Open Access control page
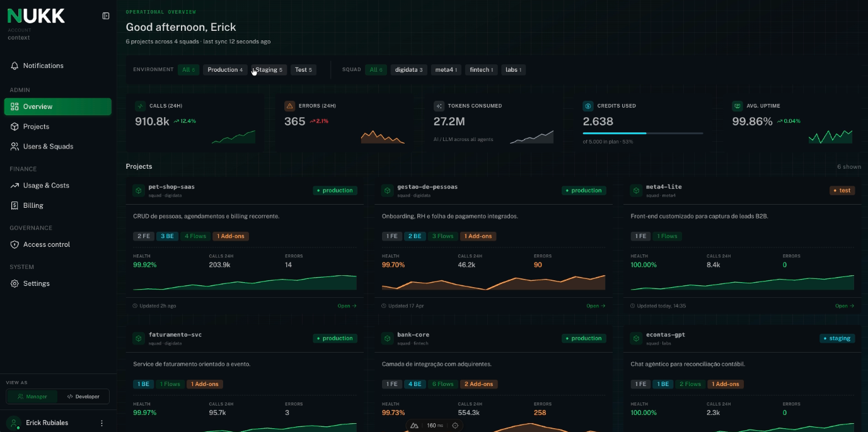 coord(58,244)
